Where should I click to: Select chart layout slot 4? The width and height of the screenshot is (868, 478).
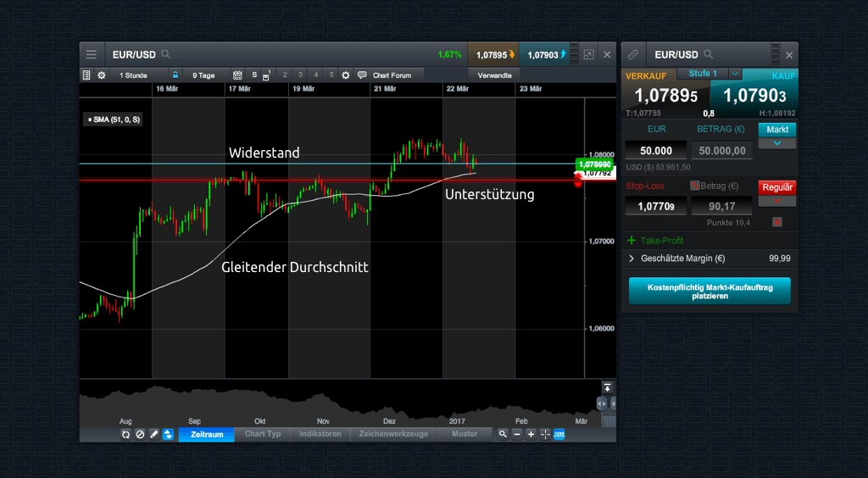point(315,75)
